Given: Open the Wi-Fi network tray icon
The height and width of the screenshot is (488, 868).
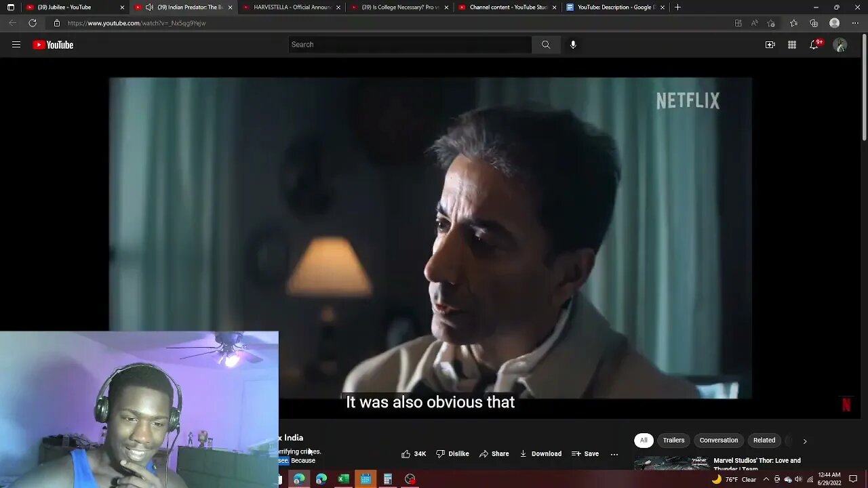Looking at the screenshot, I should [810, 479].
